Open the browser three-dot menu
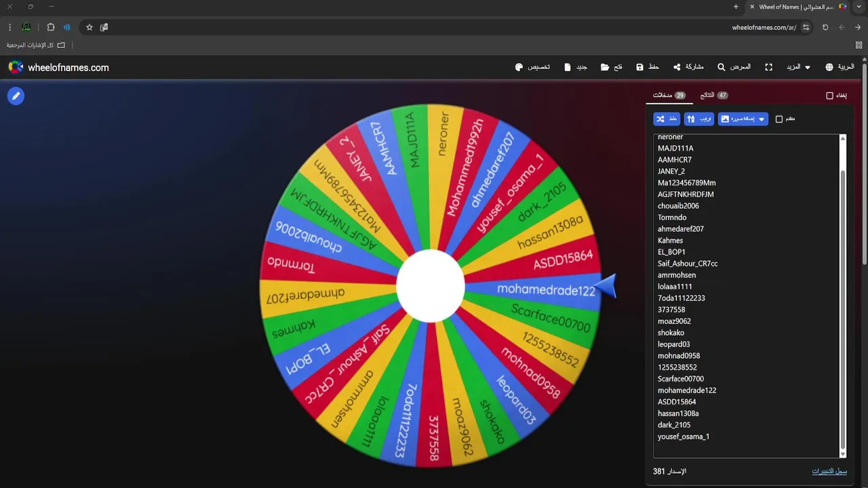This screenshot has width=868, height=488. 9,27
